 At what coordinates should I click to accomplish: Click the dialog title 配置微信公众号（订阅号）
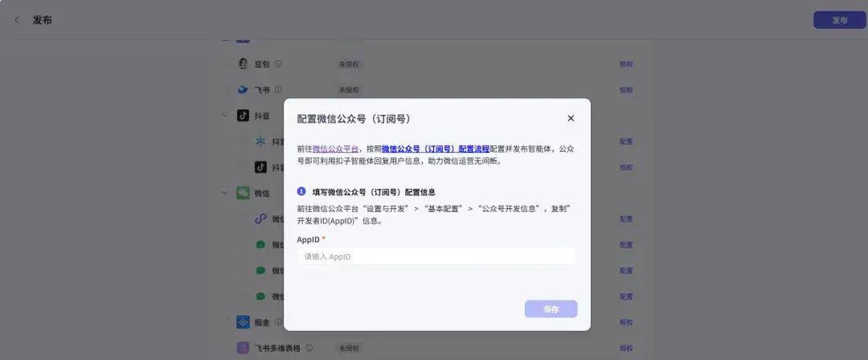pos(354,119)
